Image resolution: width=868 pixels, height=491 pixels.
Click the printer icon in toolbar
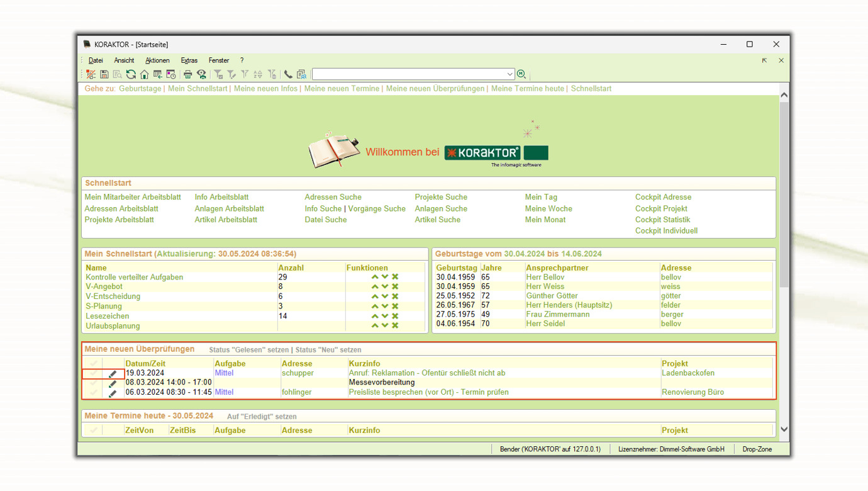point(187,74)
